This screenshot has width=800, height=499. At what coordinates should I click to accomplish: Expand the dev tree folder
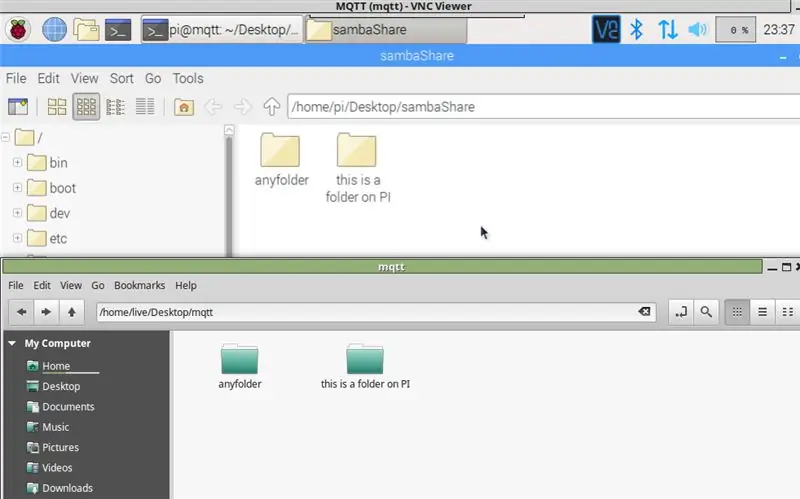tap(17, 213)
